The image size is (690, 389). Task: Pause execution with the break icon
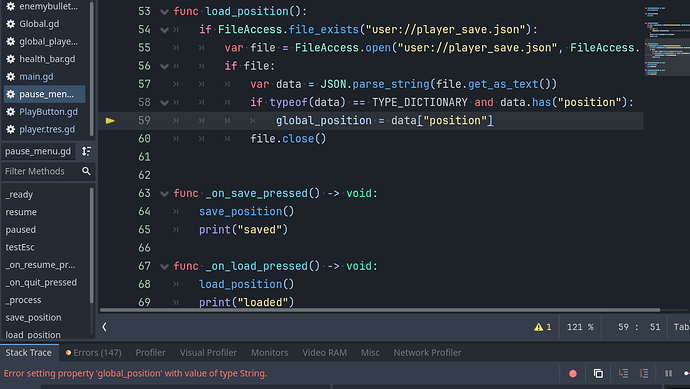668,374
